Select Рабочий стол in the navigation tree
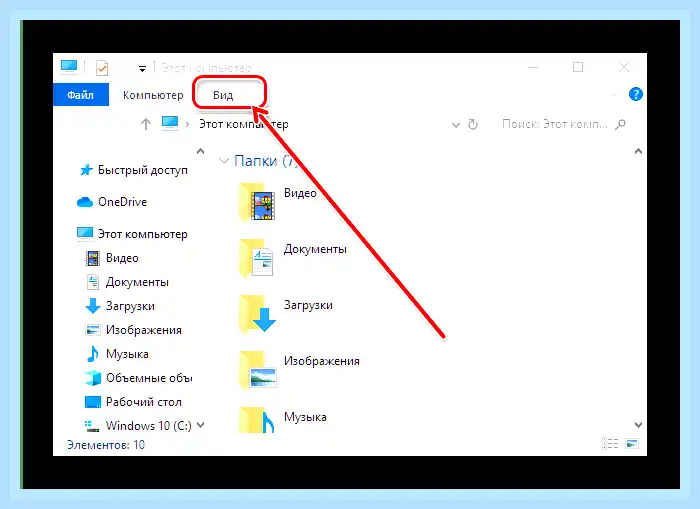The height and width of the screenshot is (509, 700). tap(143, 402)
